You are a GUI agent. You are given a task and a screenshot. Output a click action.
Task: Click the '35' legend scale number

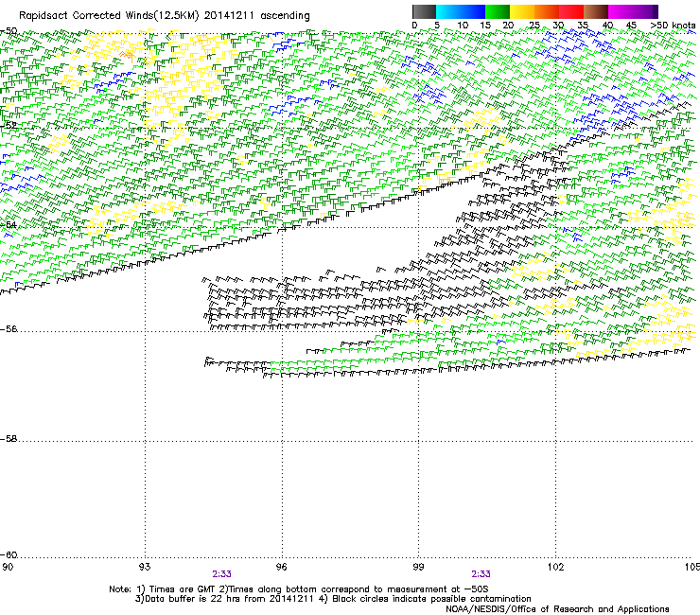[583, 26]
